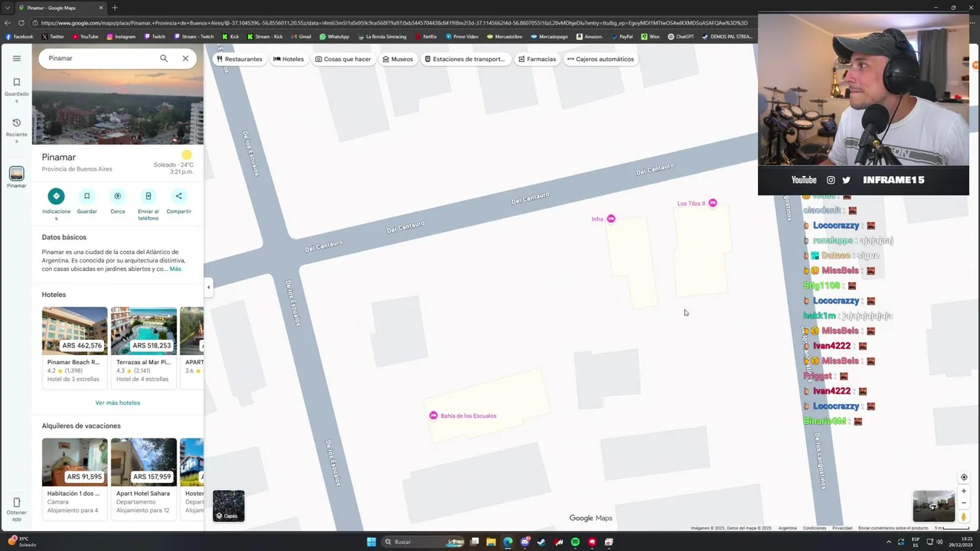This screenshot has width=980, height=551.
Task: Open Steam from the taskbar
Action: coord(541,542)
